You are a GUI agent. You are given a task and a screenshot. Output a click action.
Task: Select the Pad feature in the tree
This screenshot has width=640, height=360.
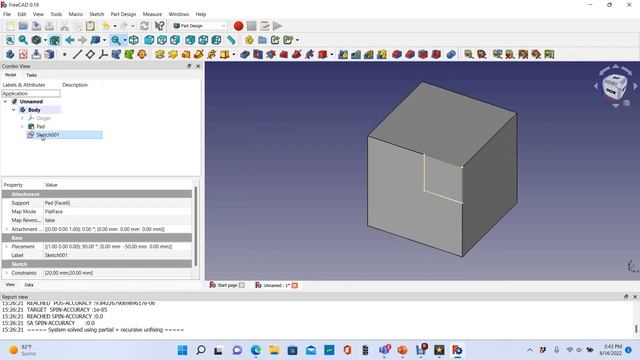pos(40,127)
